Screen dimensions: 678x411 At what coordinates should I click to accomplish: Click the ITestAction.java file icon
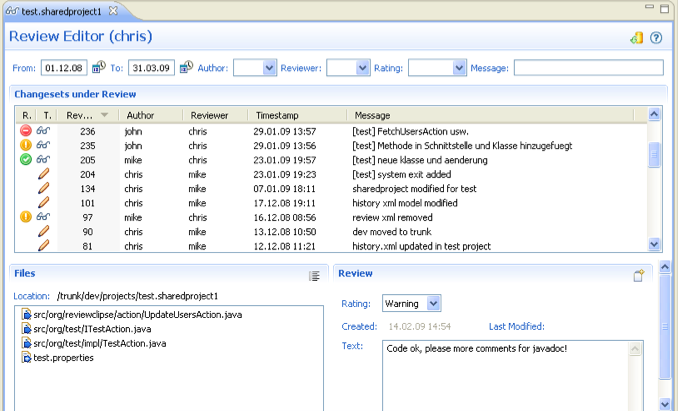(x=26, y=329)
